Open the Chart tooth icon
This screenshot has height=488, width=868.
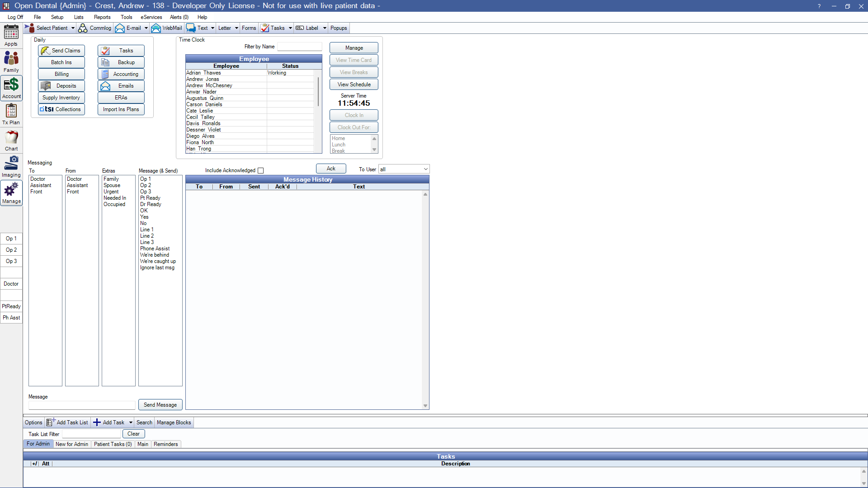tap(11, 140)
